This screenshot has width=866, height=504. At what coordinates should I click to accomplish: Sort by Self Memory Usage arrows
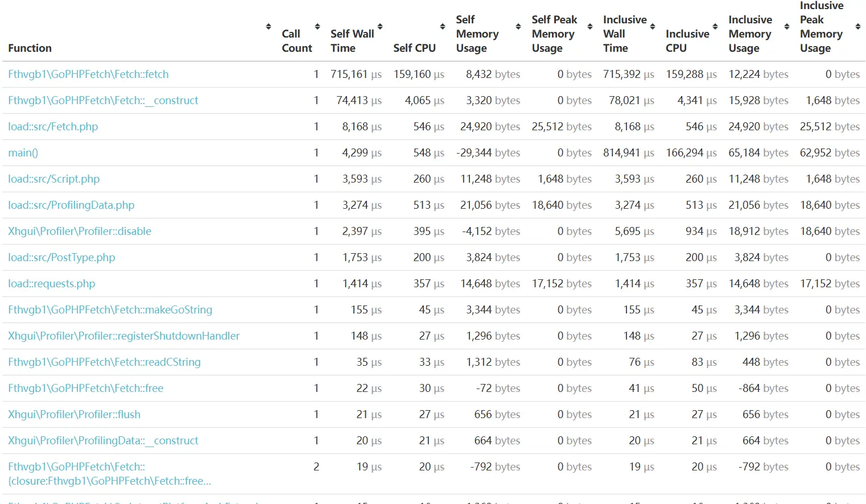[518, 27]
